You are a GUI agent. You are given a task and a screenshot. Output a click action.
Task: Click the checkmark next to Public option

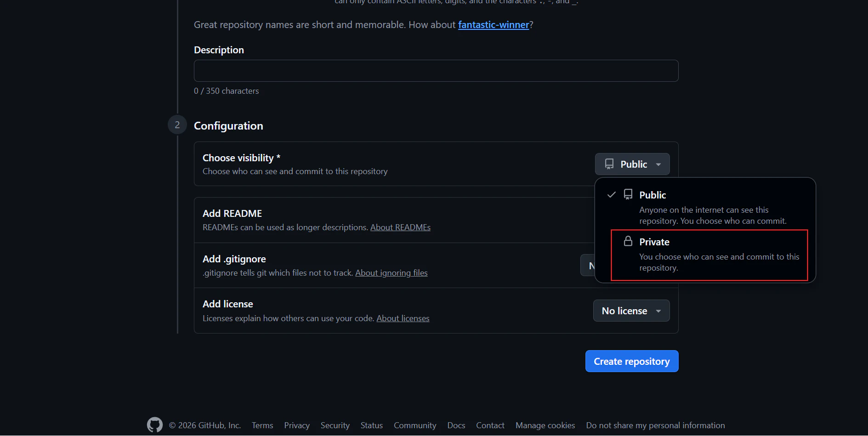click(x=612, y=195)
